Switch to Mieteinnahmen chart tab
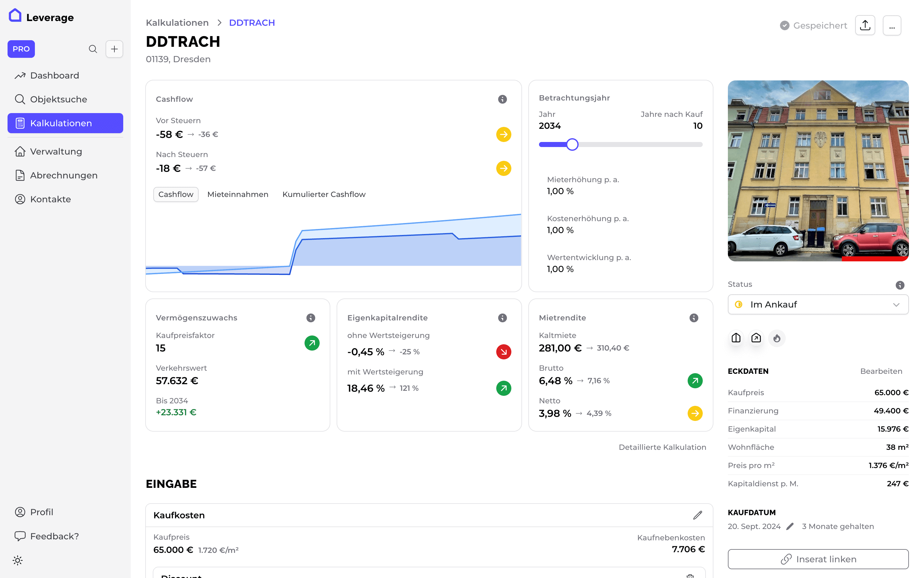924x578 pixels. click(238, 194)
